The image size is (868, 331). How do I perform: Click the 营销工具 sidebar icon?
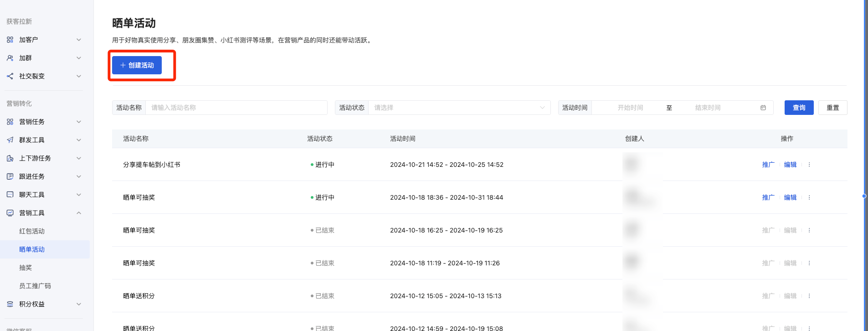[x=10, y=213]
